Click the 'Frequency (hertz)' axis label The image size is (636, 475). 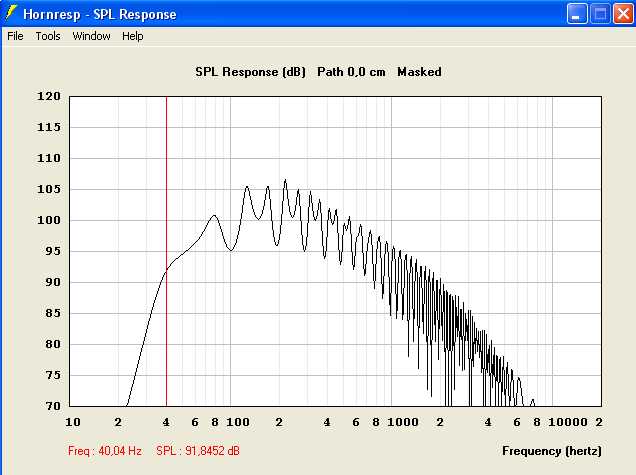tap(552, 451)
